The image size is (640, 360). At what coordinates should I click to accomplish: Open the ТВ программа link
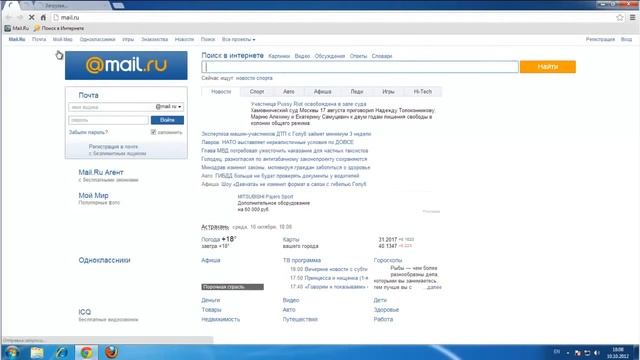302,260
